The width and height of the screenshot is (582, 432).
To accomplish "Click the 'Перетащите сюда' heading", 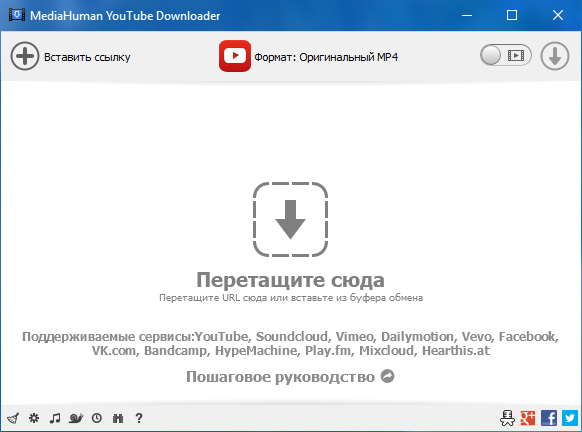I will pyautogui.click(x=290, y=280).
